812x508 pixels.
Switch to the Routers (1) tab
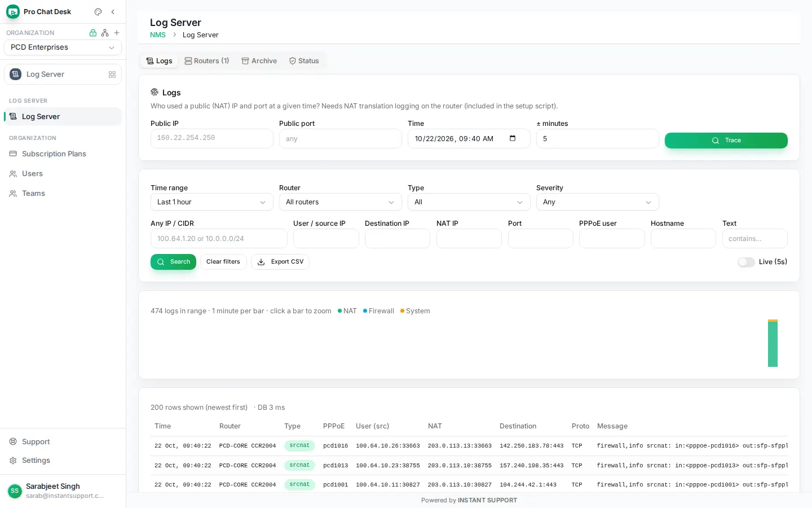tap(207, 61)
